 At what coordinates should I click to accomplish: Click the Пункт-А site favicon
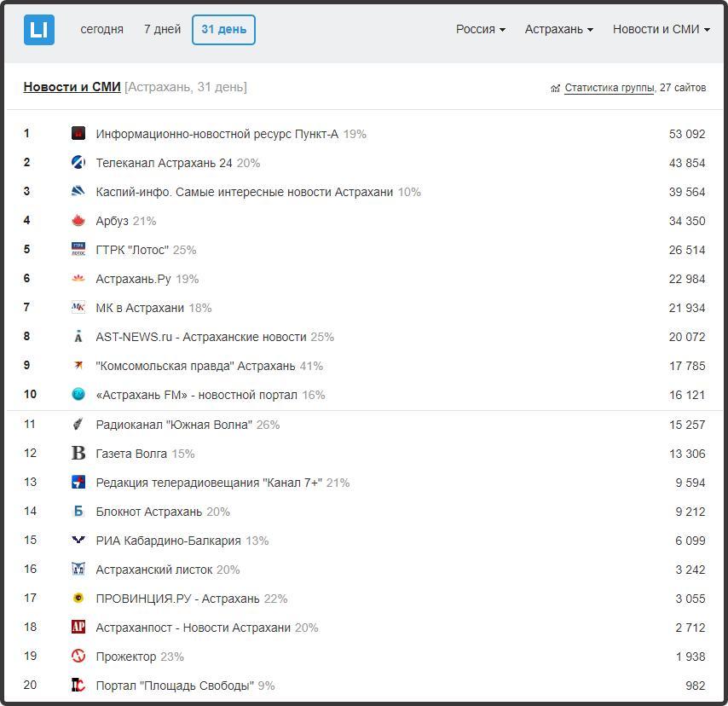(x=78, y=134)
